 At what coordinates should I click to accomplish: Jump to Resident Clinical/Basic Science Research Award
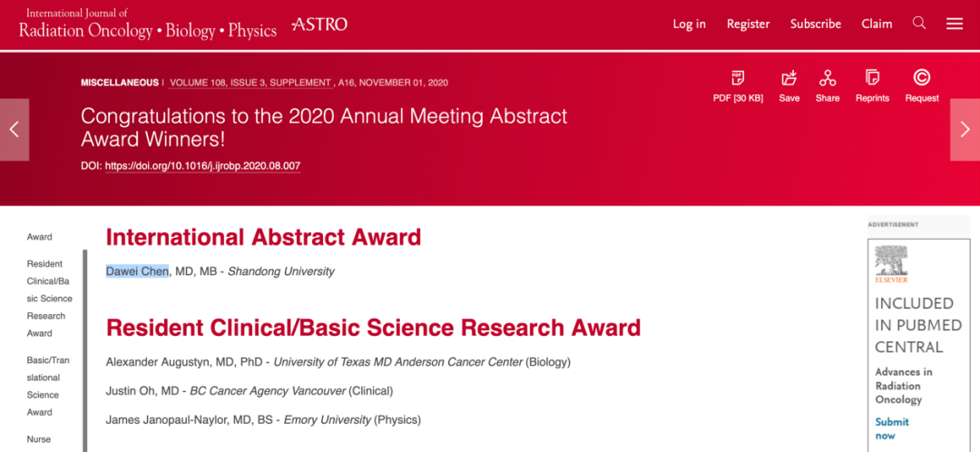click(50, 298)
